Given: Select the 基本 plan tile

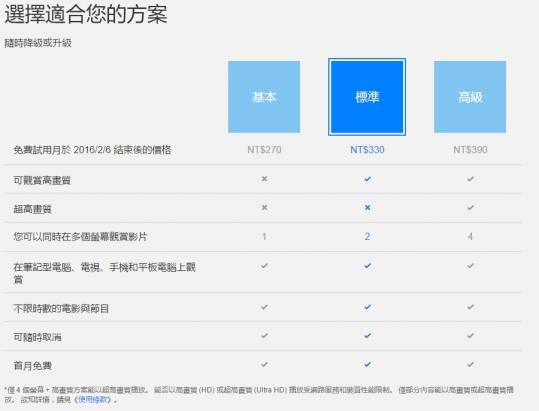Looking at the screenshot, I should (264, 97).
